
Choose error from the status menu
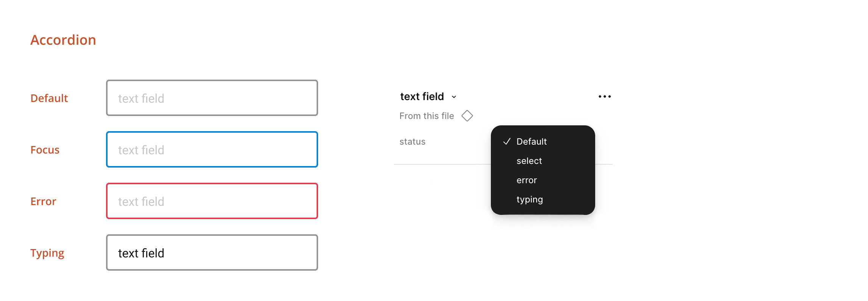tap(526, 180)
